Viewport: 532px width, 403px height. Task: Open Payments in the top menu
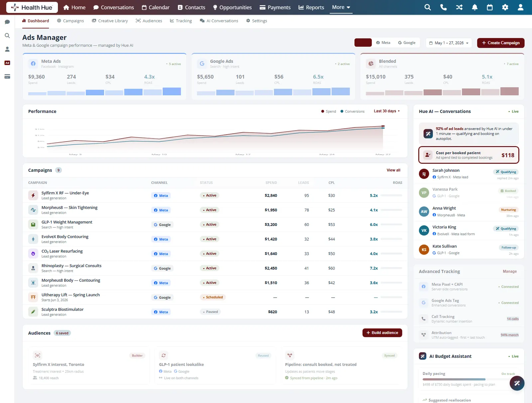pyautogui.click(x=275, y=7)
